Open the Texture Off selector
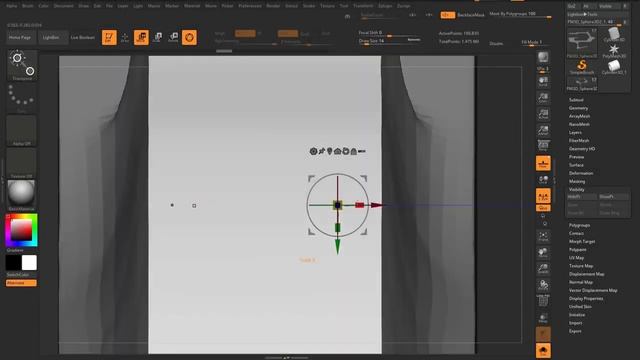 pyautogui.click(x=22, y=163)
